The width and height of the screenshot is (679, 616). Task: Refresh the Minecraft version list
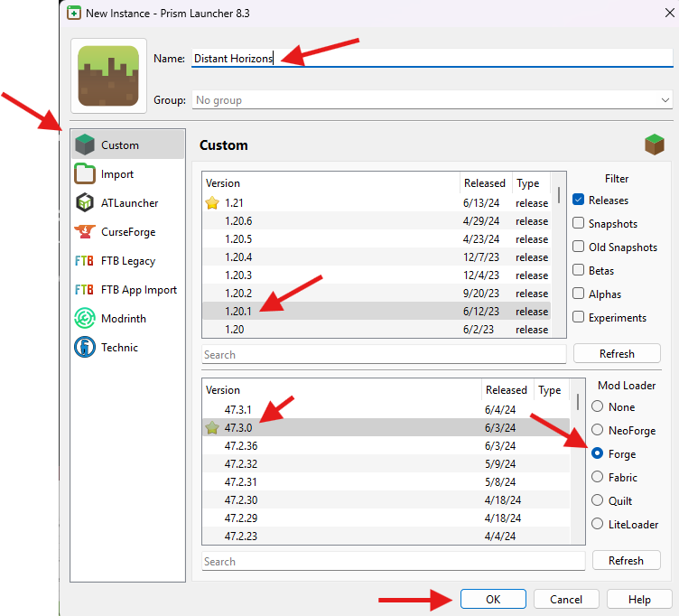[617, 353]
